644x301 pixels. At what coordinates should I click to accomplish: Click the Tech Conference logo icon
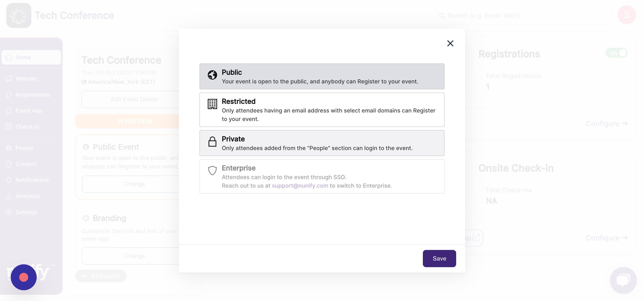(19, 15)
